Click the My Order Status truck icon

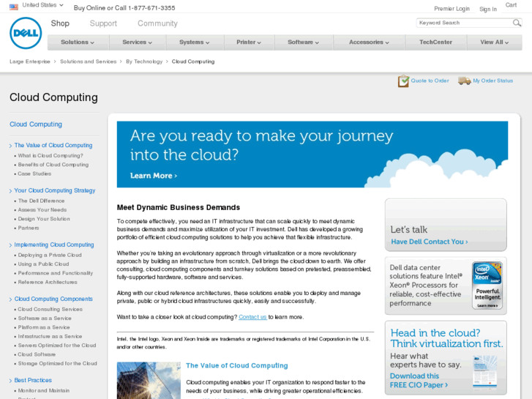point(464,81)
